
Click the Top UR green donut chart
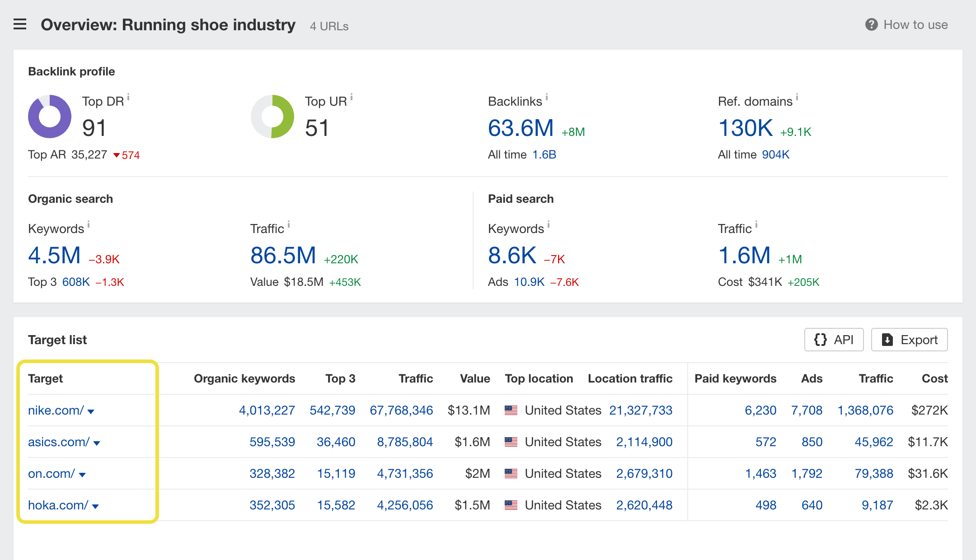[272, 117]
